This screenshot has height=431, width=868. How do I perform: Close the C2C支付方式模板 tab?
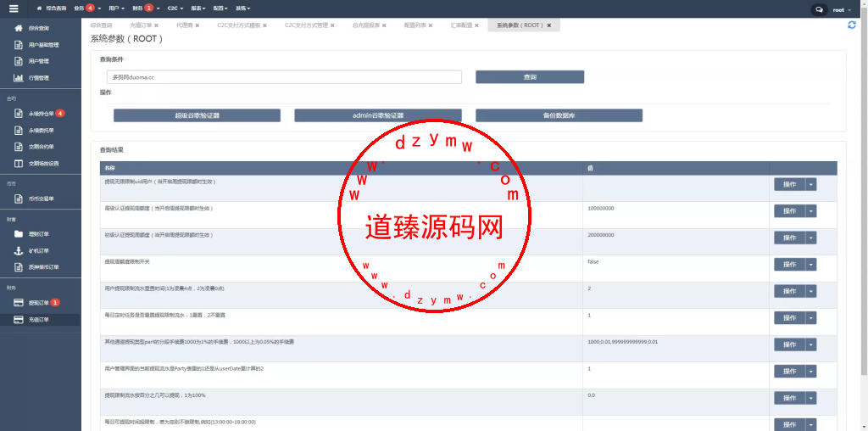tap(264, 25)
